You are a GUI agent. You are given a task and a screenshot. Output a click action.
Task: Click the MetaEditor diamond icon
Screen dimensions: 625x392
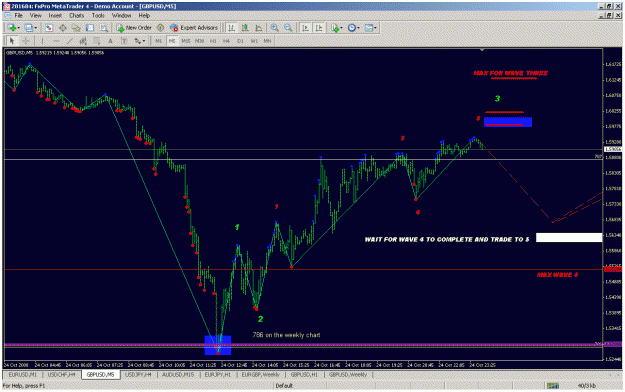pyautogui.click(x=160, y=28)
